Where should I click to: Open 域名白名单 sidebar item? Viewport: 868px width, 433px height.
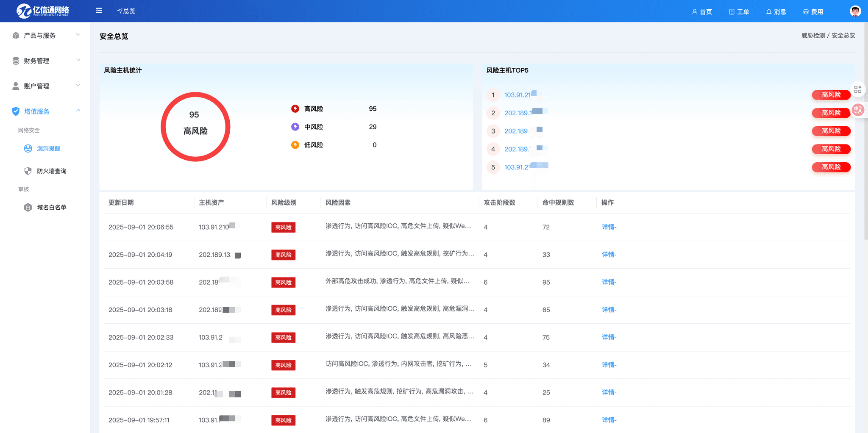[x=51, y=207]
